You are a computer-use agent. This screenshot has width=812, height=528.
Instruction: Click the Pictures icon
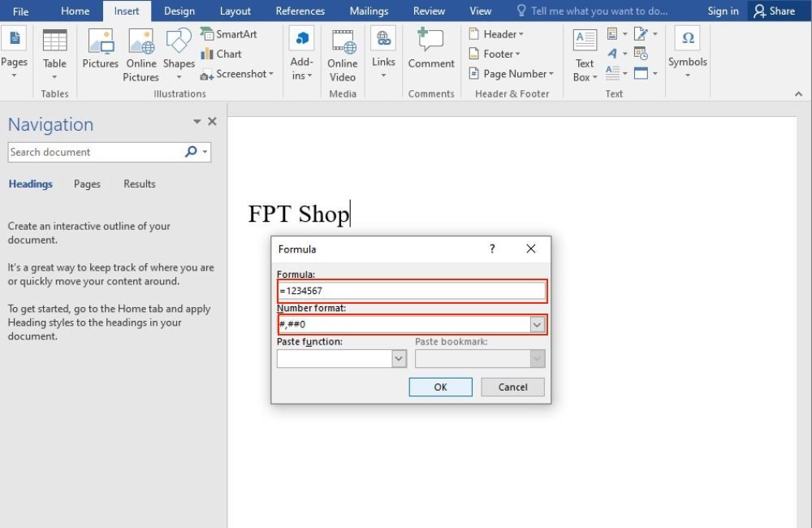101,50
